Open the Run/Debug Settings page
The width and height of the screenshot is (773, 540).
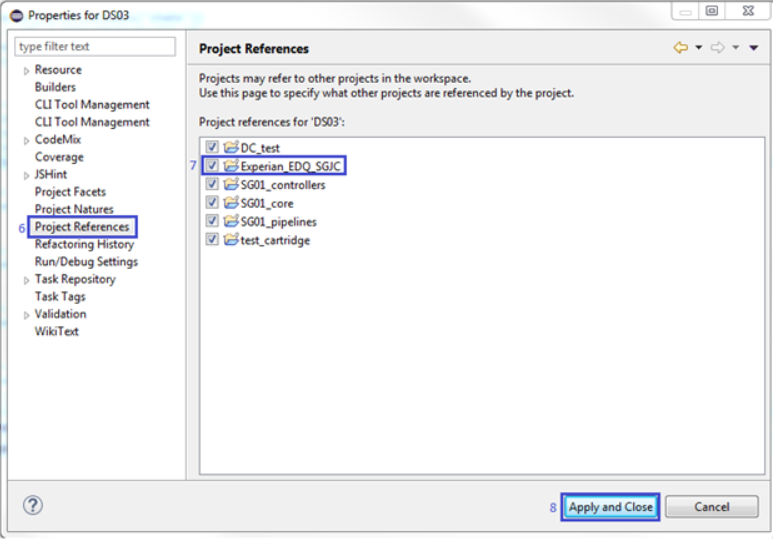(86, 262)
